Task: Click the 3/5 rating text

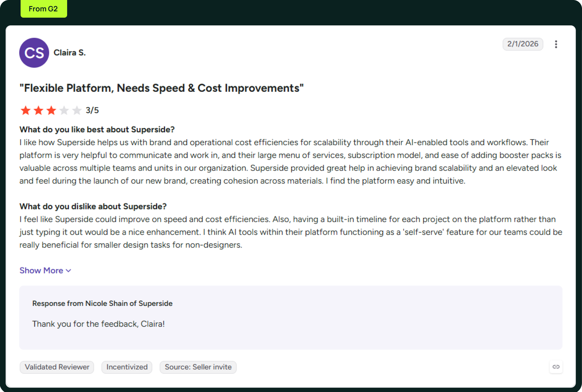Action: pos(92,110)
